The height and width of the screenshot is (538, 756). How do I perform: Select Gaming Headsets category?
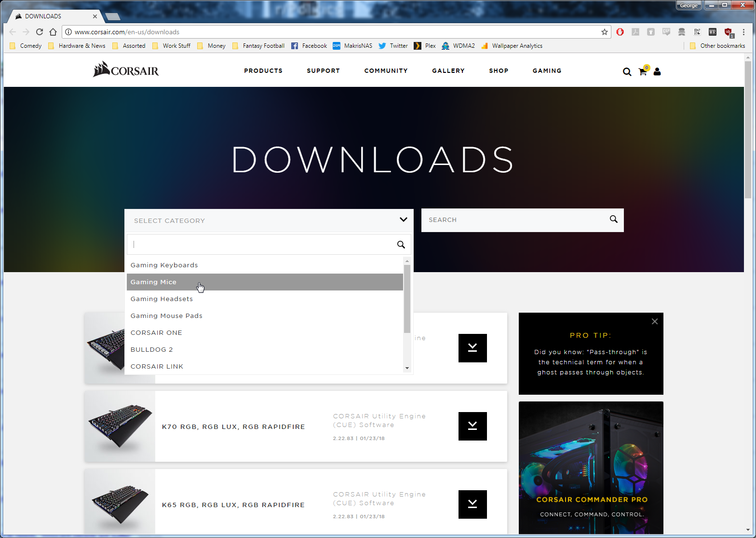pos(265,299)
